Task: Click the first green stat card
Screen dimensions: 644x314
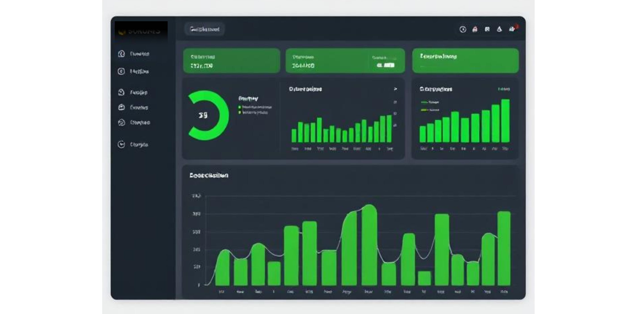Action: coord(231,61)
